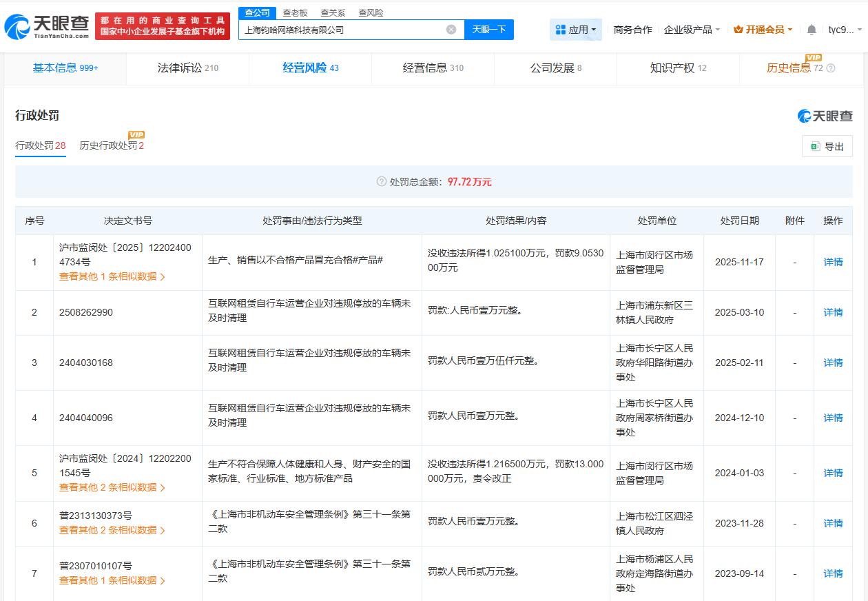
Task: Expand similar data for 普2313130373号
Action: coord(112,530)
